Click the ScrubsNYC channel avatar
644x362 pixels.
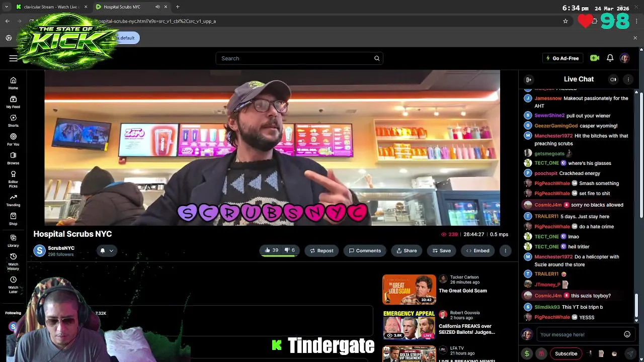click(39, 250)
